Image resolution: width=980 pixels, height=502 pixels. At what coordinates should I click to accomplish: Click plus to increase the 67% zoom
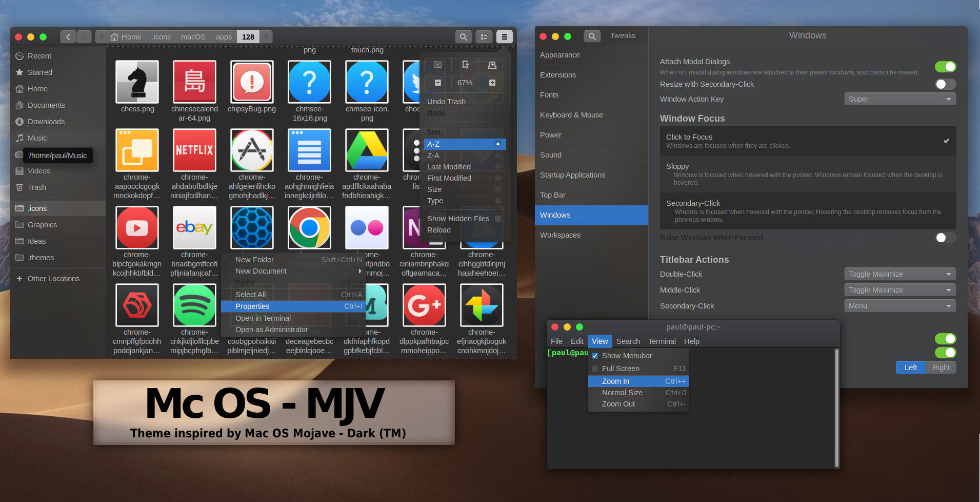[x=492, y=82]
